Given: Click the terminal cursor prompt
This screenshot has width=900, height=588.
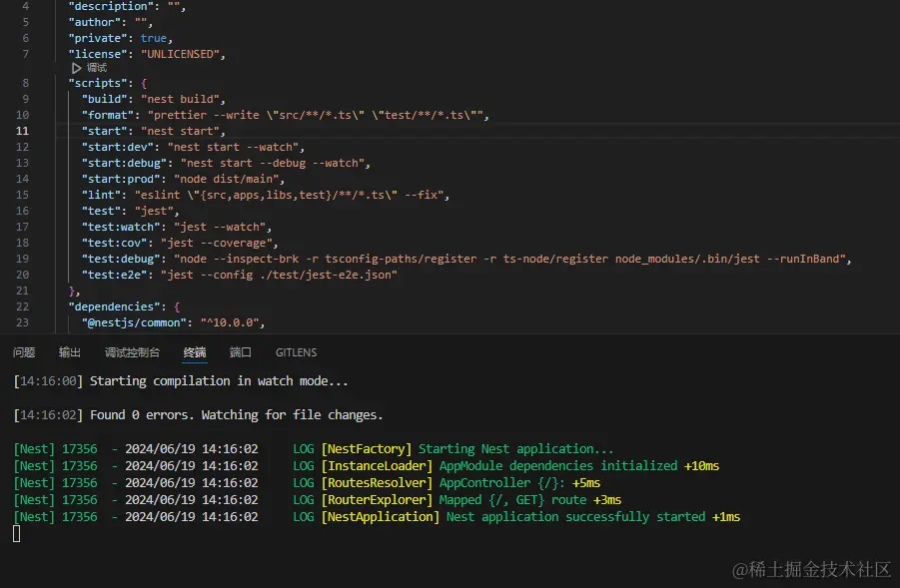Looking at the screenshot, I should (17, 534).
